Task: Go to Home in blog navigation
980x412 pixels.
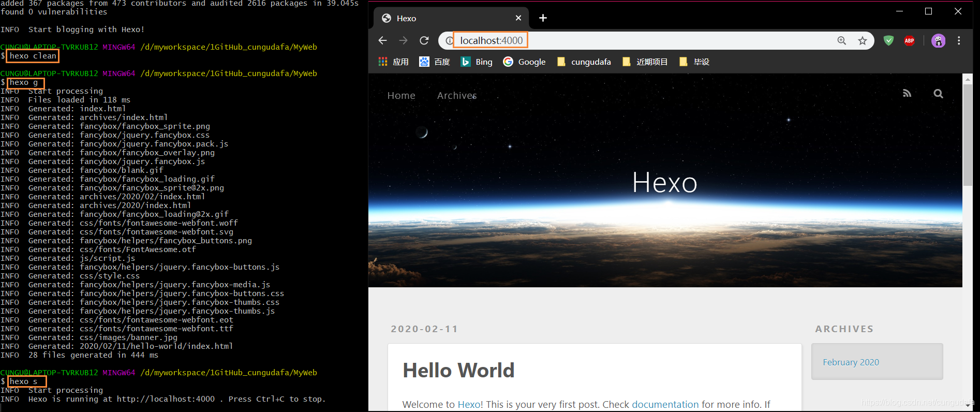Action: [401, 95]
